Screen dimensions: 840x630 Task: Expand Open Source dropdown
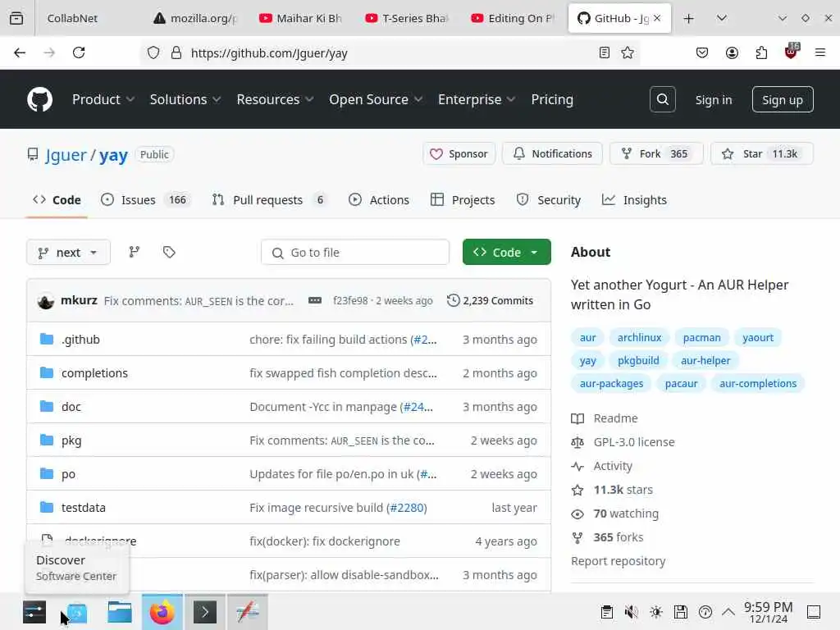[376, 99]
